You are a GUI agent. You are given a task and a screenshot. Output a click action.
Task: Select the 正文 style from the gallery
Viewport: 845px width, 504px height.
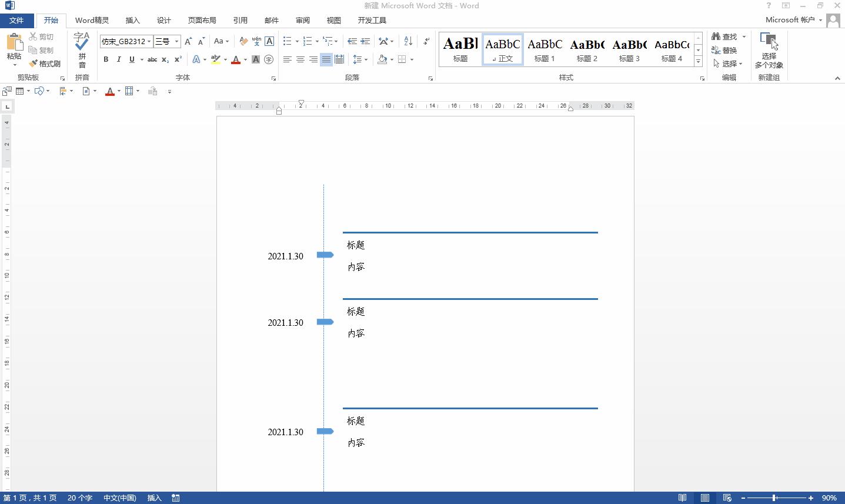(502, 49)
